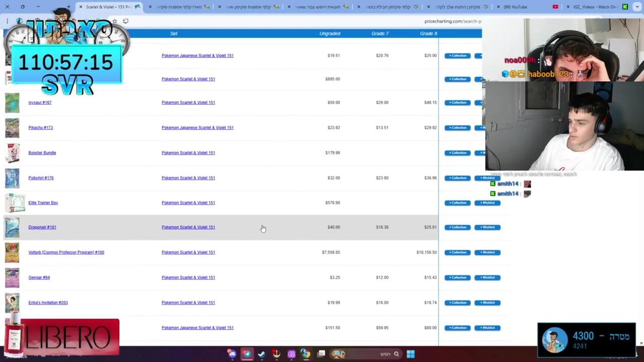Add Dragonair #181 to Collection
This screenshot has height=362, width=644.
[457, 227]
